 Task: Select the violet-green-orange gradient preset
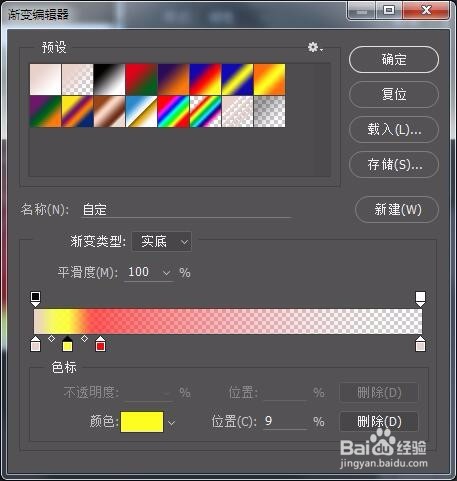click(x=45, y=111)
